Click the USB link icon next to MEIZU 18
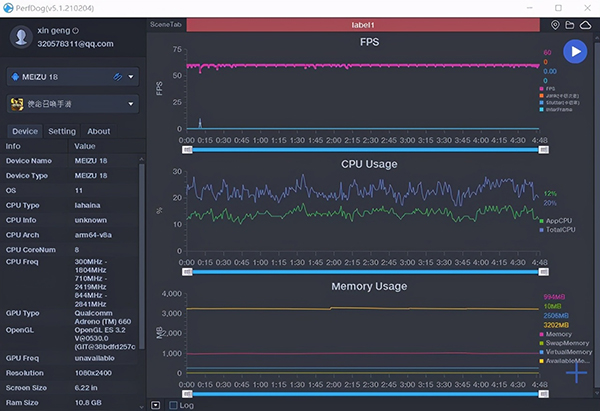The height and width of the screenshot is (411, 600). pyautogui.click(x=118, y=76)
